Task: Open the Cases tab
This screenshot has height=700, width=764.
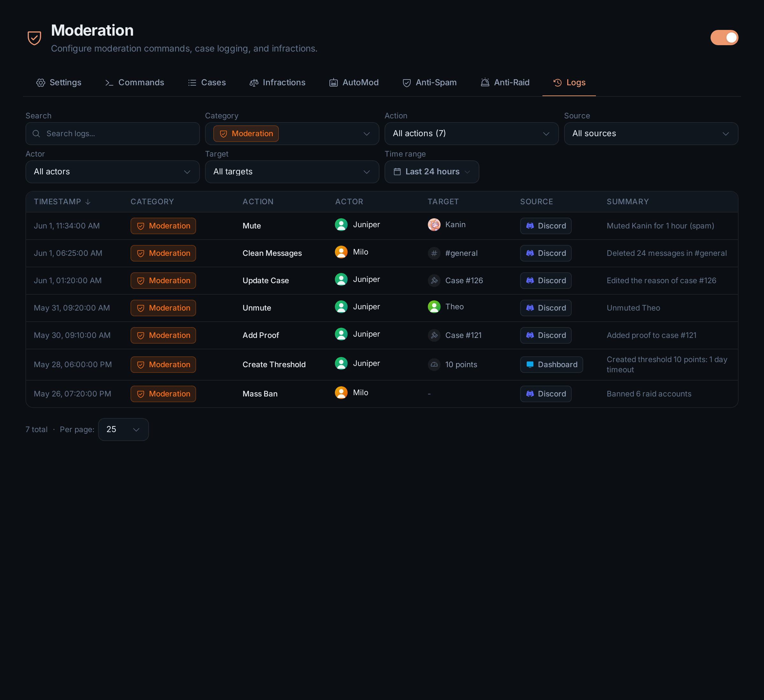Action: point(207,83)
